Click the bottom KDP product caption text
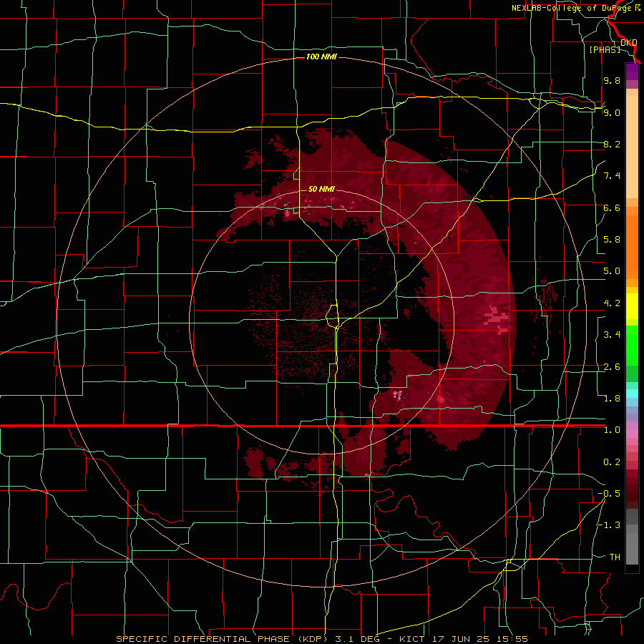This screenshot has width=644, height=644. (322, 639)
